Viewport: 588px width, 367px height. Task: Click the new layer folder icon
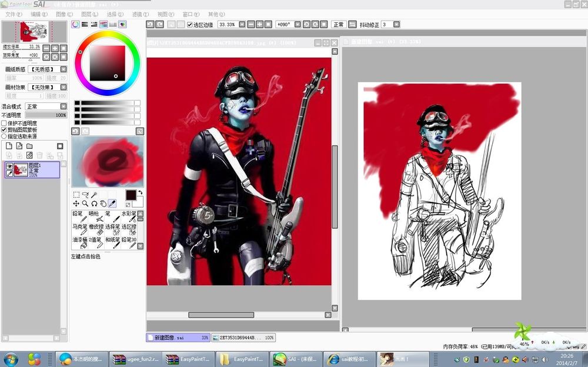(29, 146)
